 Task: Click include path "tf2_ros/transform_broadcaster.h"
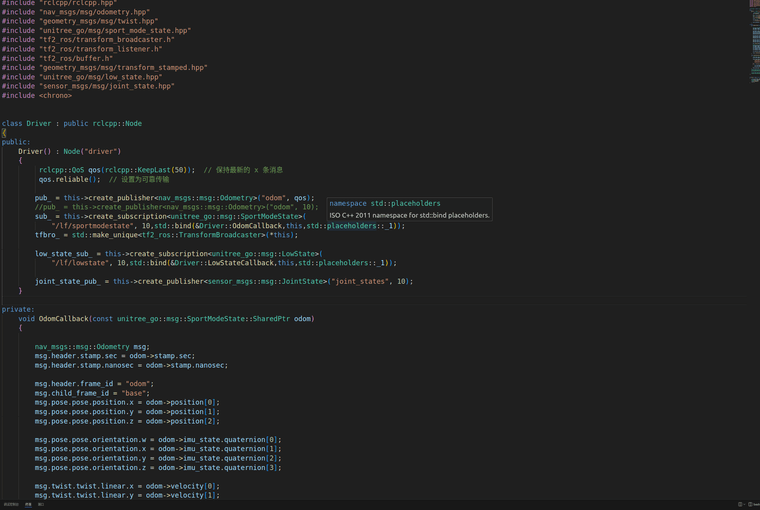tap(107, 40)
